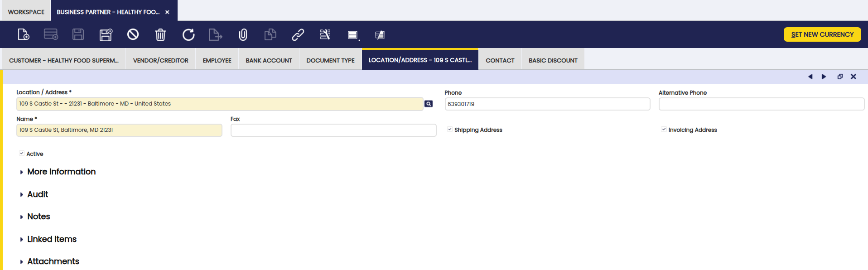Click the save and close icon

[106, 34]
